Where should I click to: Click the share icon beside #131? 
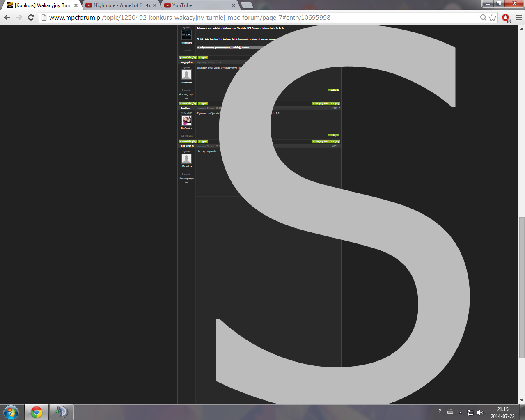(339, 146)
